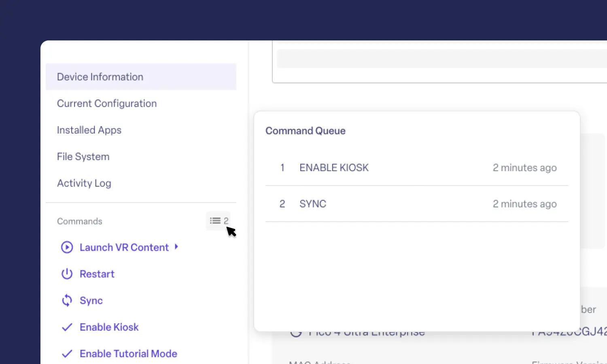
Task: Select queued SYNC command text
Action: pos(313,204)
